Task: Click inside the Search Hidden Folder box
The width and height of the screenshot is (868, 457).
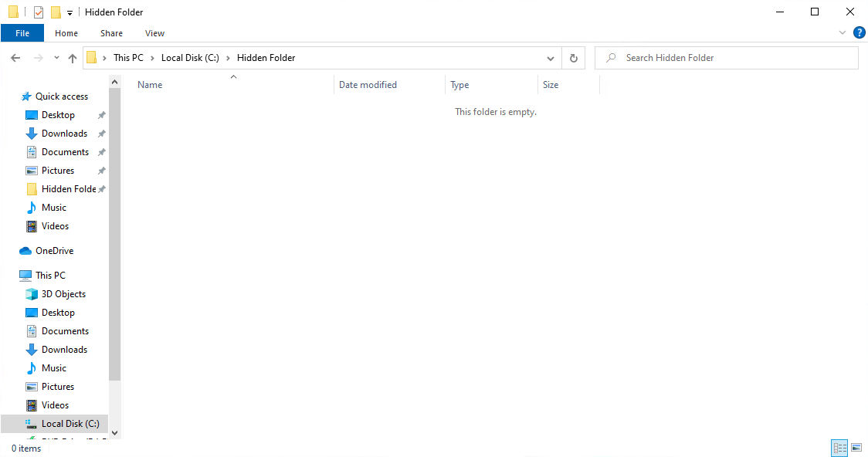Action: coord(726,57)
